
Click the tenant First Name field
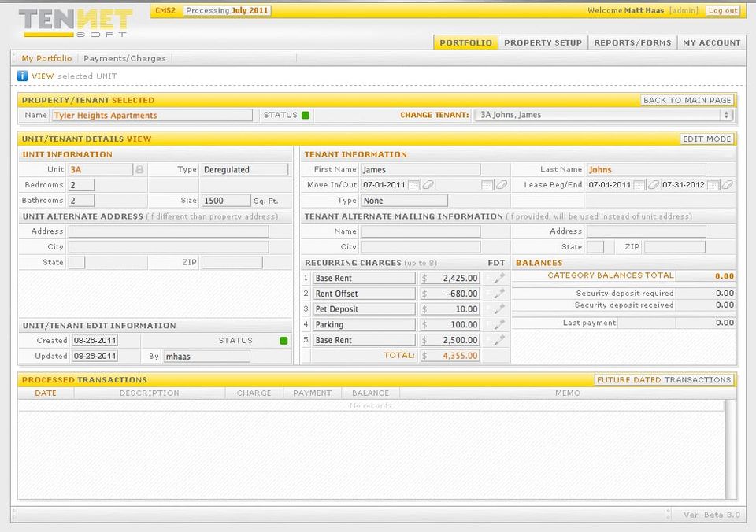420,169
